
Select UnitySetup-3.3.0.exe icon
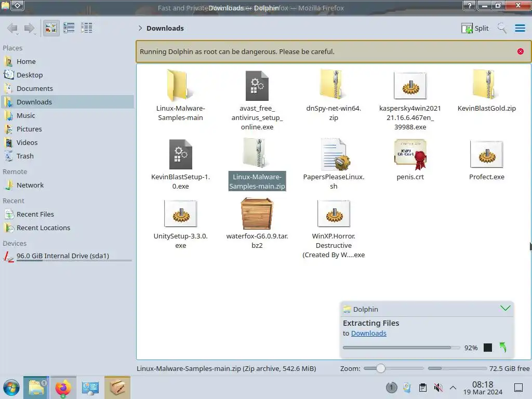tap(180, 214)
